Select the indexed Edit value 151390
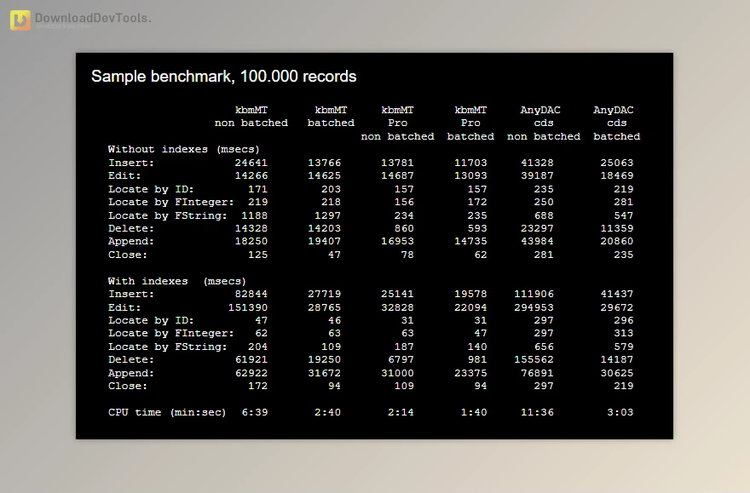Viewport: 750px width, 493px height. pyautogui.click(x=248, y=307)
